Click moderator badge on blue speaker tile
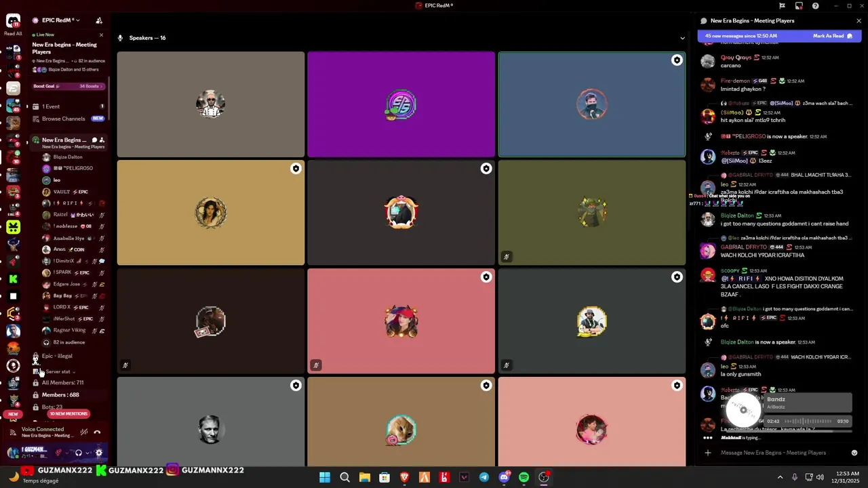This screenshot has height=488, width=868. pyautogui.click(x=677, y=60)
